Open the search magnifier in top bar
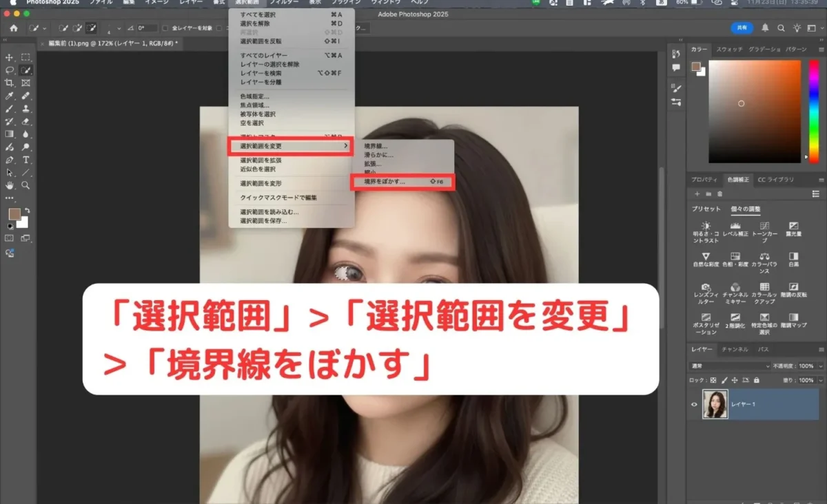 781,28
